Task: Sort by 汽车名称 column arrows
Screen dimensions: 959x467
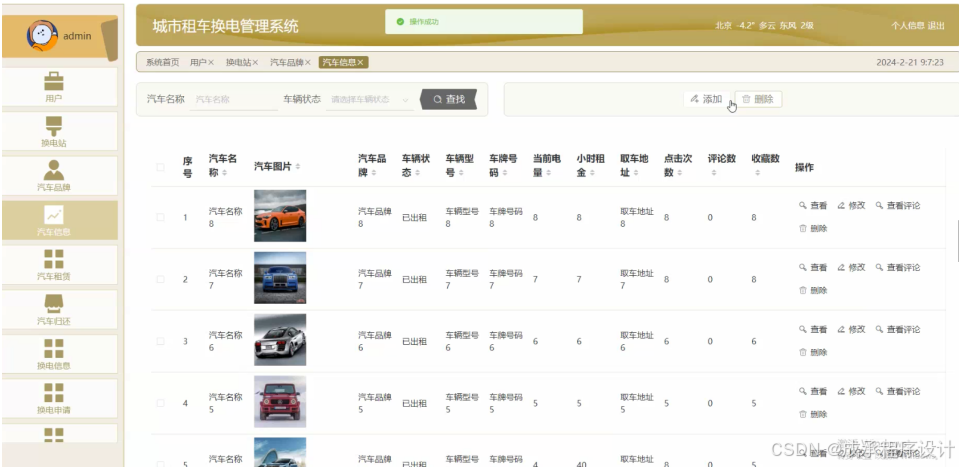Action: 224,174
